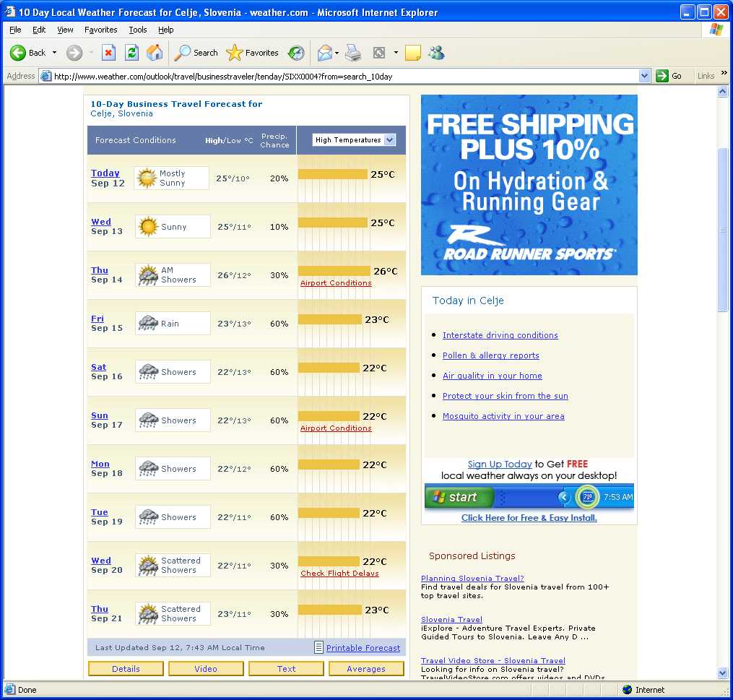733x700 pixels.
Task: Click the Sign Up Today link
Action: [x=500, y=464]
